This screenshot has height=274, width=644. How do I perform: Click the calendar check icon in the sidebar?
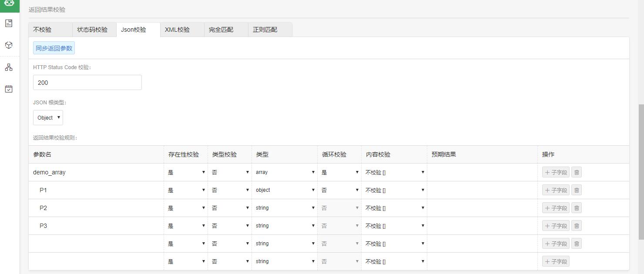[x=9, y=89]
